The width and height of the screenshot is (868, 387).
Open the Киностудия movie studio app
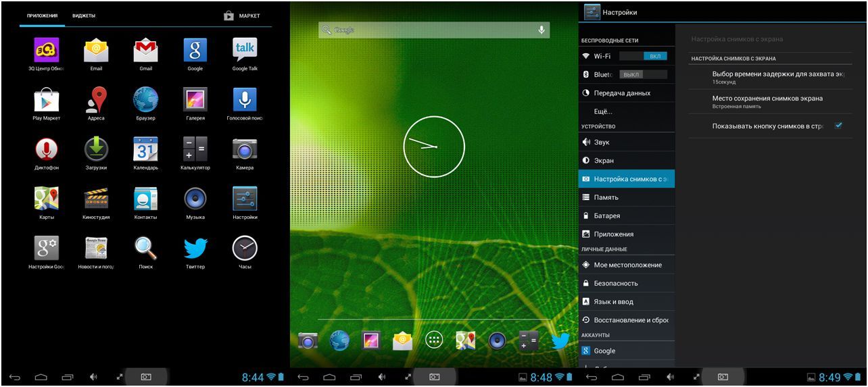[x=96, y=200]
